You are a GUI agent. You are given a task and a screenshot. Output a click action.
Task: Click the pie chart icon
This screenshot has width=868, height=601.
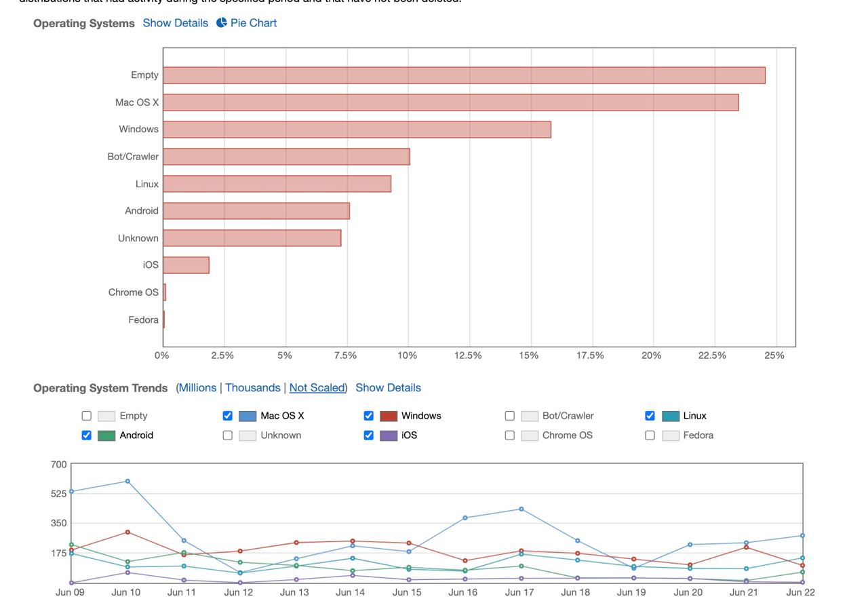[x=222, y=23]
